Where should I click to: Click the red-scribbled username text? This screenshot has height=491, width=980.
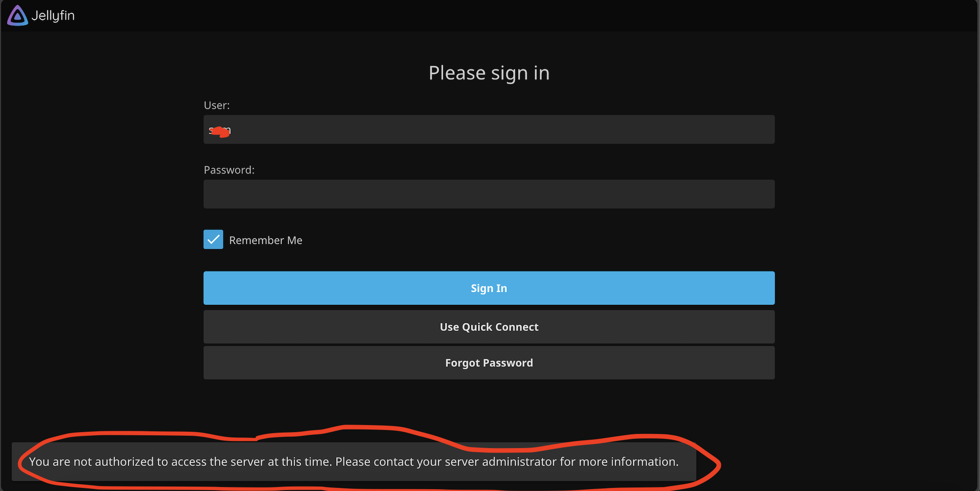pyautogui.click(x=220, y=130)
